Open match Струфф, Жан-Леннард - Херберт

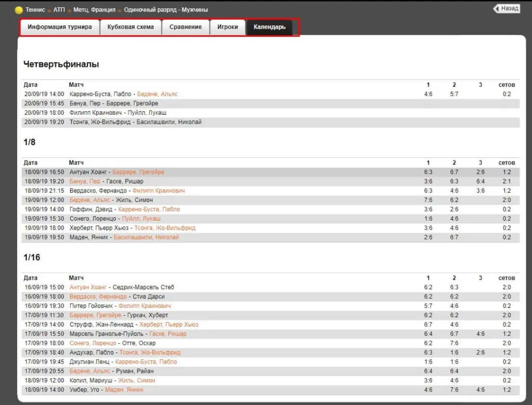[134, 325]
